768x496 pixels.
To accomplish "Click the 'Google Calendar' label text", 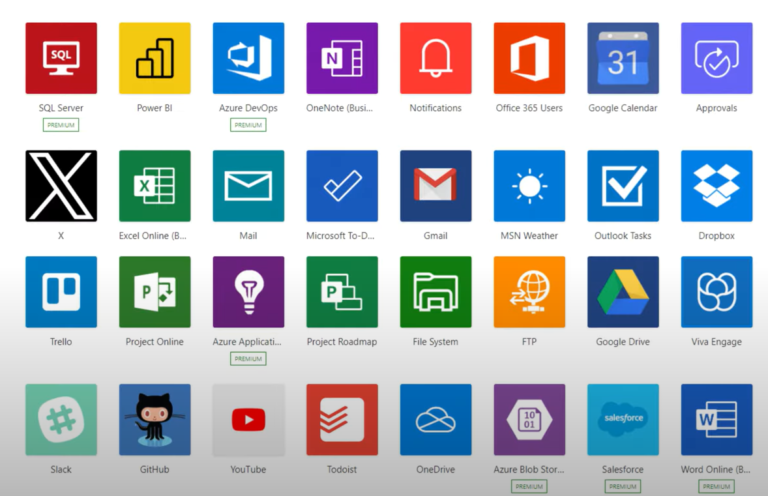I will (x=623, y=108).
